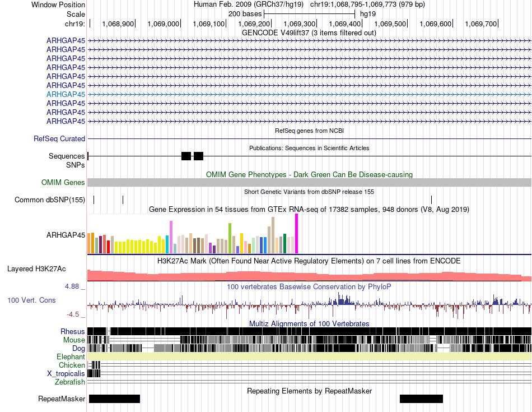Open Short Genetic Variants from dbSNP title
The height and width of the screenshot is (412, 532).
(309, 192)
